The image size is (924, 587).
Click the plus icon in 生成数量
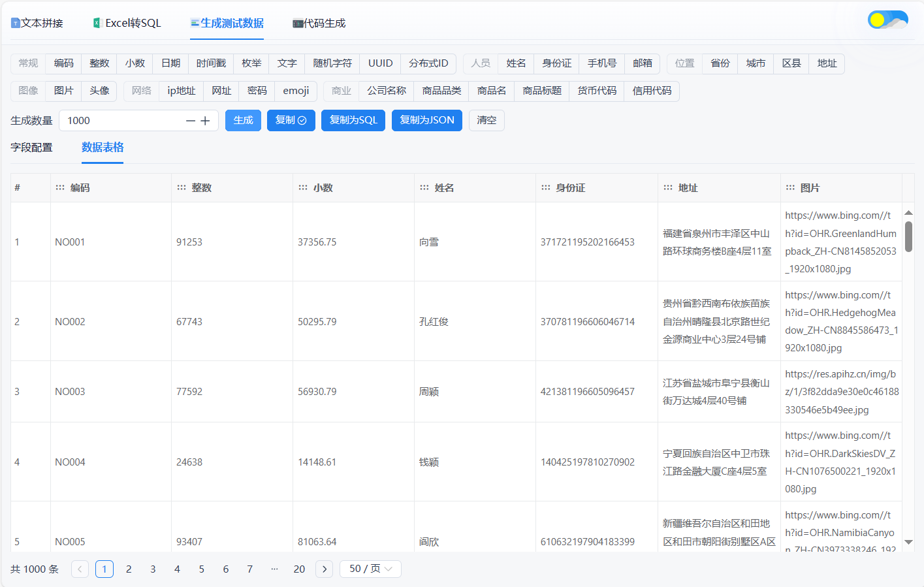point(205,121)
